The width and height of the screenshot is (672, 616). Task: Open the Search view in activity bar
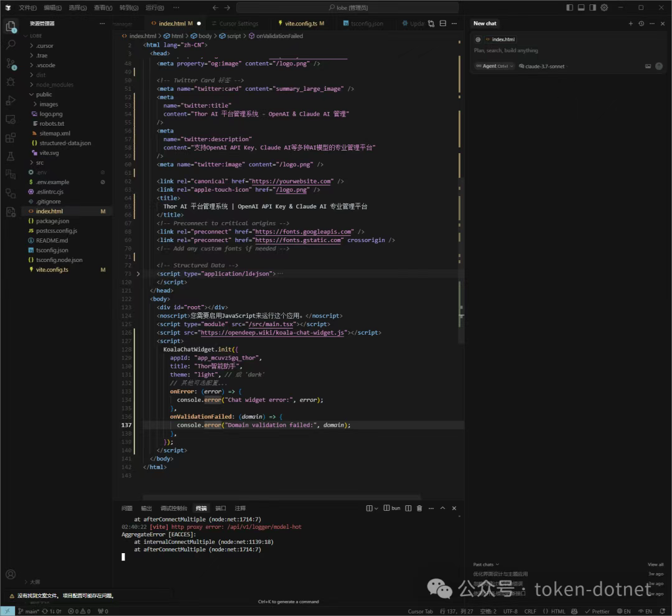point(10,45)
